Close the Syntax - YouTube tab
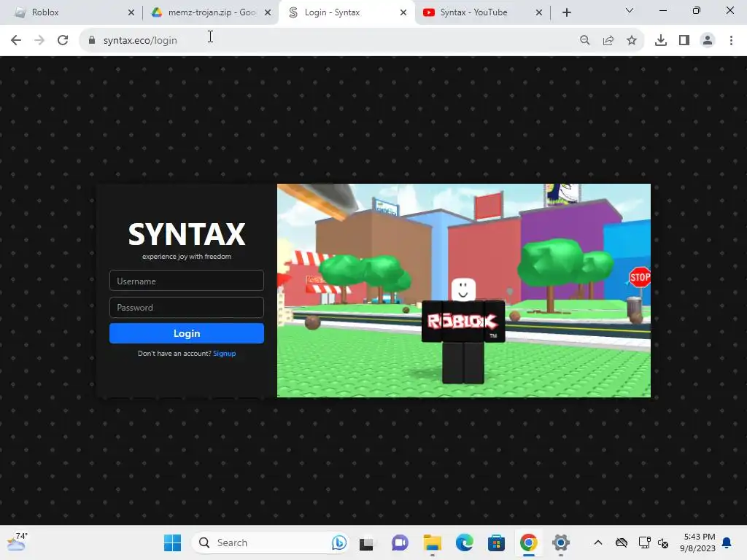The image size is (747, 560). click(539, 12)
